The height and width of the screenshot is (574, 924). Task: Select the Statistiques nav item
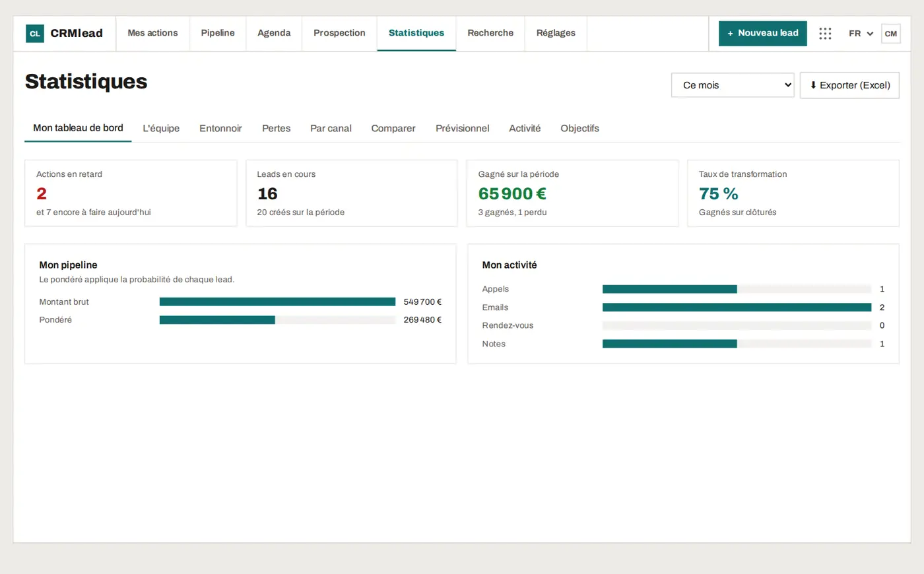[416, 33]
